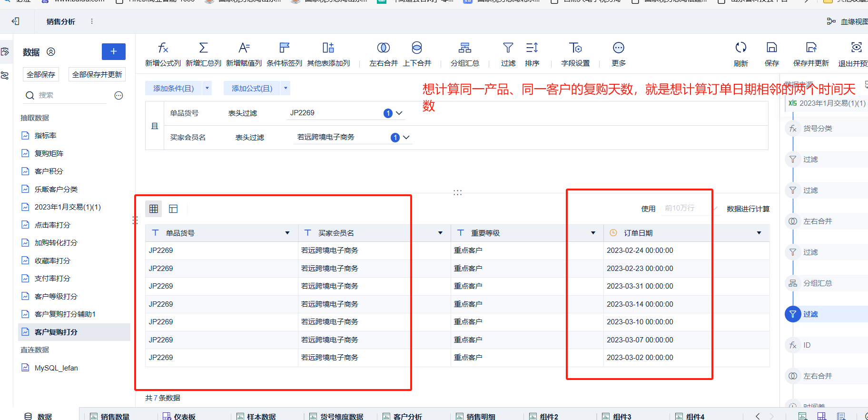Screen dimensions: 868x420
Task: Click the 新增公式列 formula icon
Action: [163, 48]
